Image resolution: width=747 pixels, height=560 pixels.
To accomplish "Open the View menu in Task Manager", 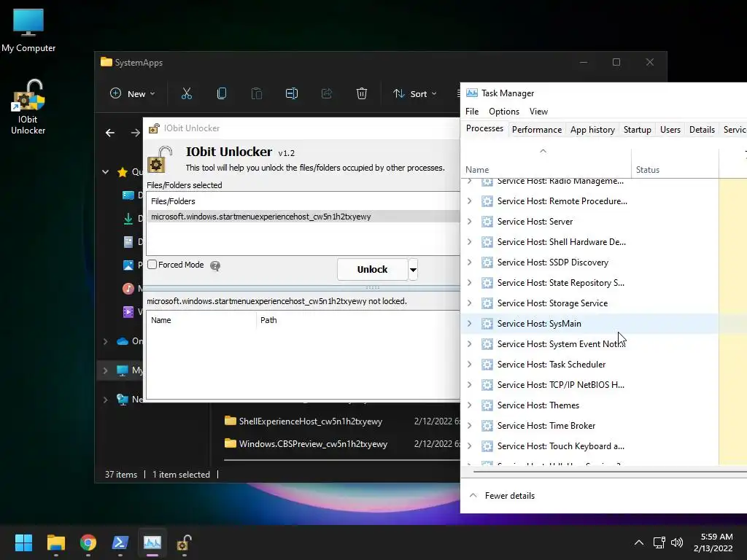I will 538,112.
